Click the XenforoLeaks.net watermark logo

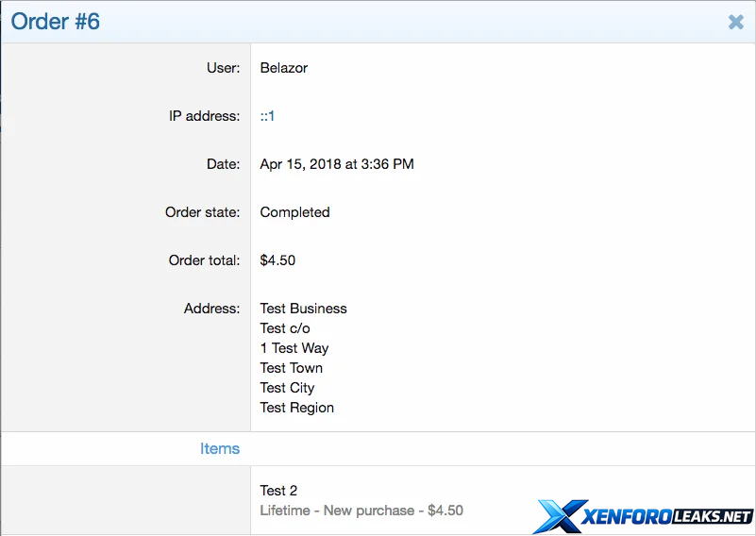(x=644, y=516)
